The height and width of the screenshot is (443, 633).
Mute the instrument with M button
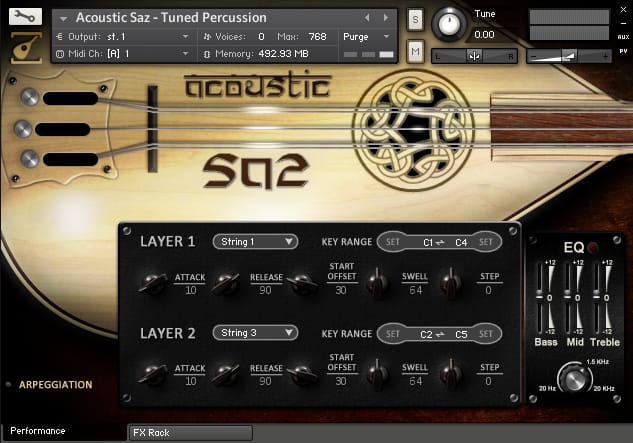pyautogui.click(x=415, y=50)
